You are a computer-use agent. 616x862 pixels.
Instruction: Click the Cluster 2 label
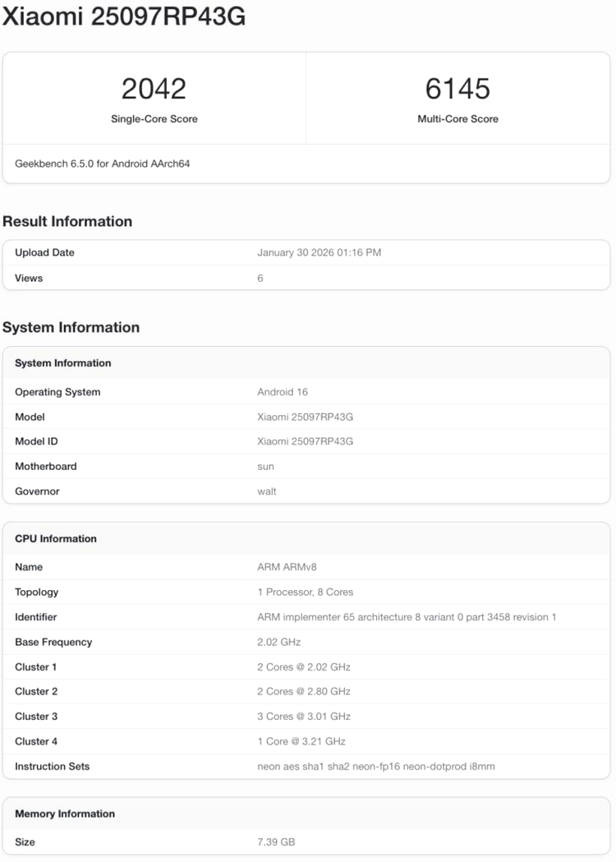coord(36,692)
